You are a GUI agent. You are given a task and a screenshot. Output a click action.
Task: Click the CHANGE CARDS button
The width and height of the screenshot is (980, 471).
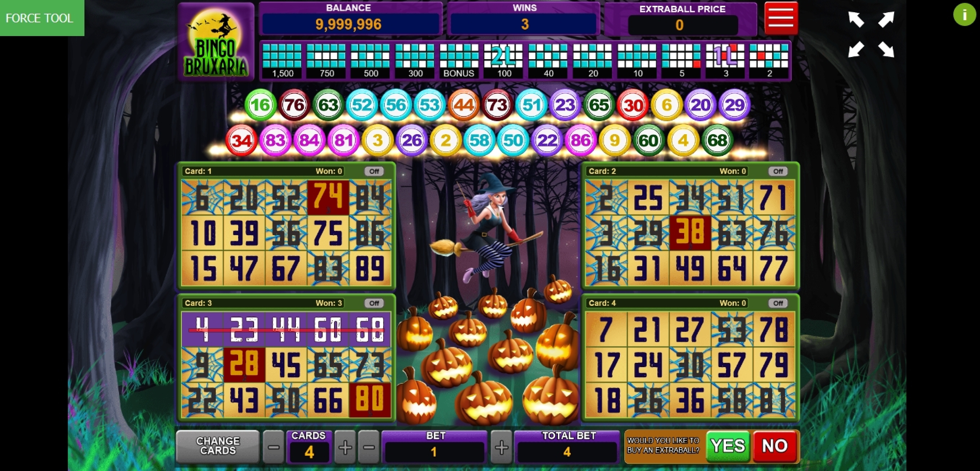[x=218, y=446]
